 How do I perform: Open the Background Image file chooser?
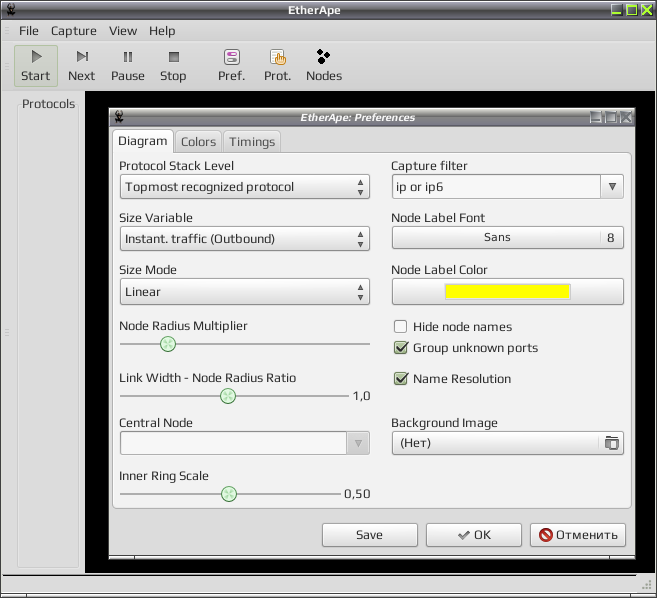pos(507,443)
